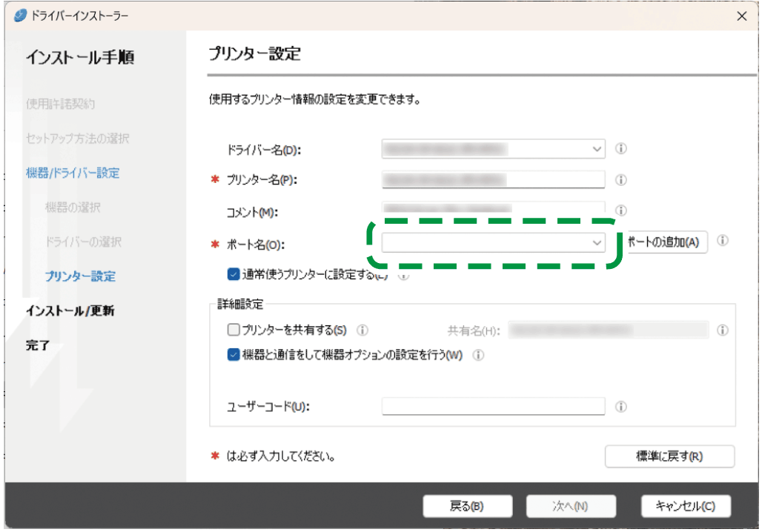The image size is (762, 532).
Task: Open the ポート名 dropdown list
Action: [x=597, y=242]
